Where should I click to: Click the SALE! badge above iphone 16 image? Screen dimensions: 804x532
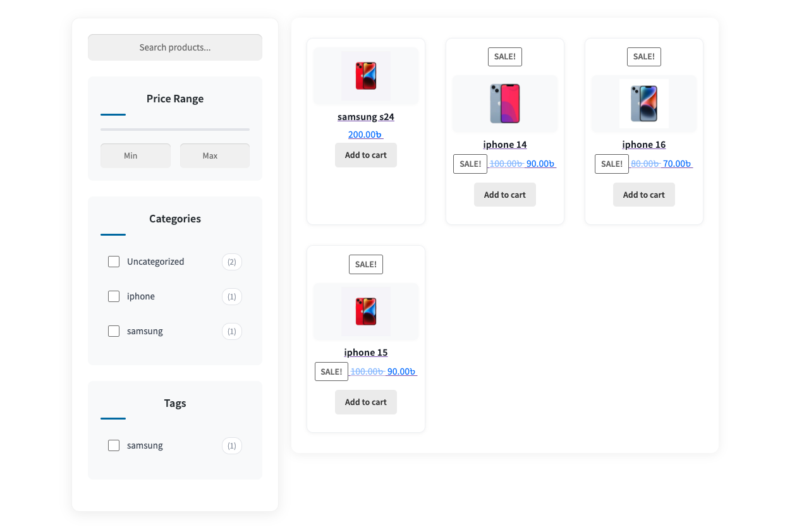tap(644, 57)
